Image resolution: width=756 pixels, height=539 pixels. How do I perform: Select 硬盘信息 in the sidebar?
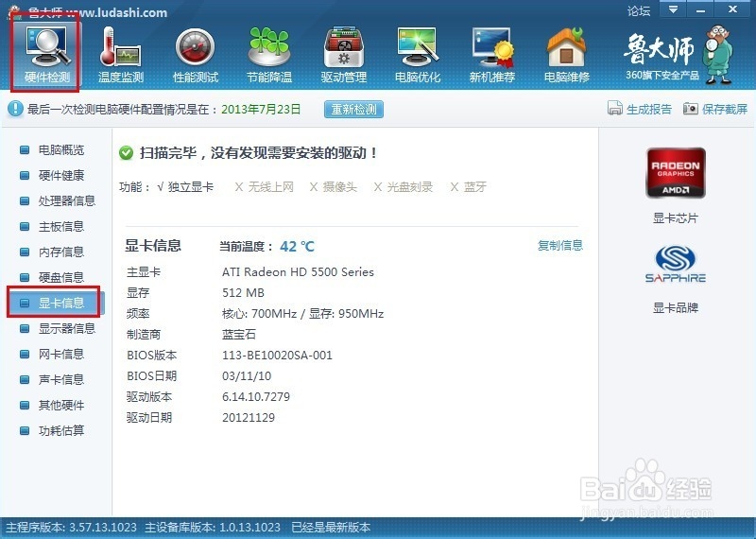[61, 277]
